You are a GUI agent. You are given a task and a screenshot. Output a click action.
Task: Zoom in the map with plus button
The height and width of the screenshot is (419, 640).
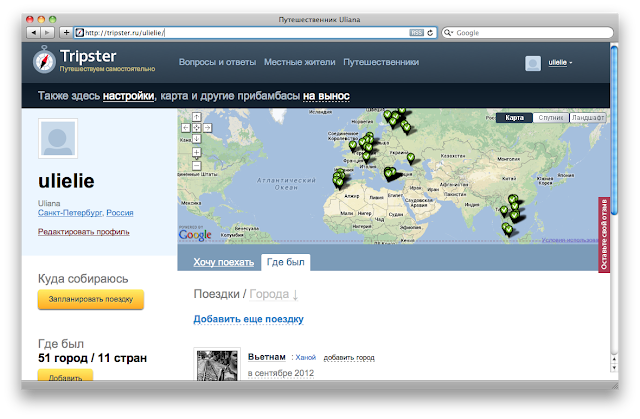[197, 153]
